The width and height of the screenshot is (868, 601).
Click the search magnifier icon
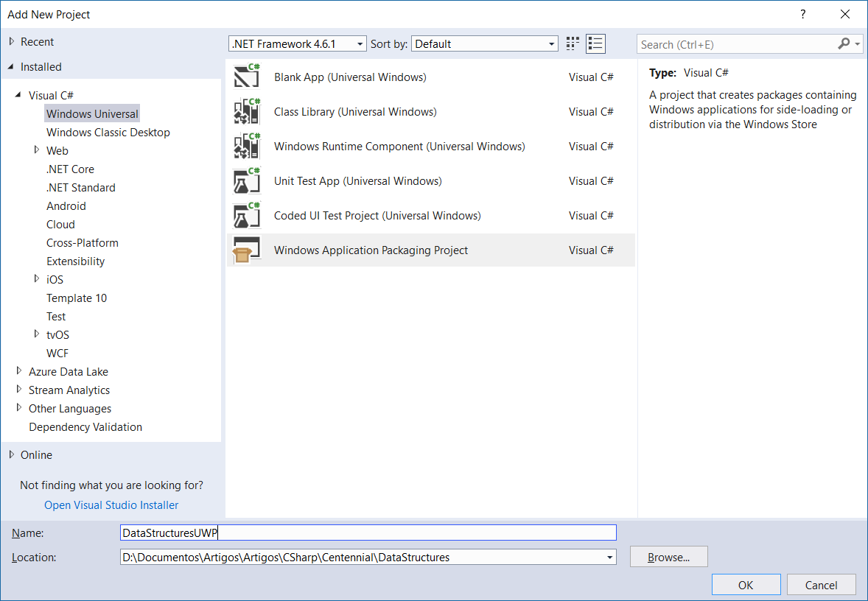844,43
